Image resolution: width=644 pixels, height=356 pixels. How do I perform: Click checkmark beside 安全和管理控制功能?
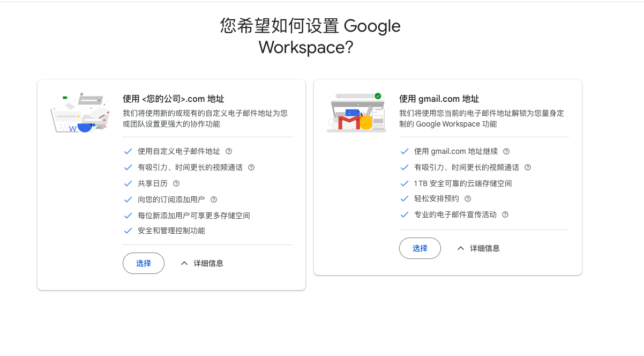128,231
